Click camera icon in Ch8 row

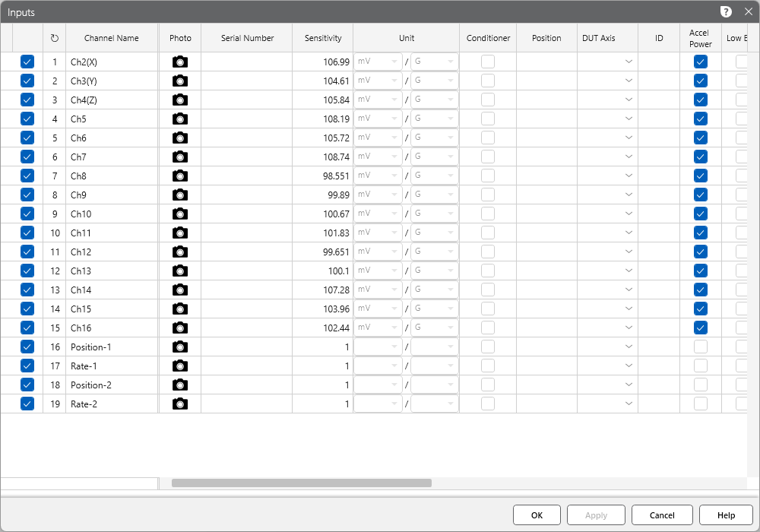pos(179,176)
